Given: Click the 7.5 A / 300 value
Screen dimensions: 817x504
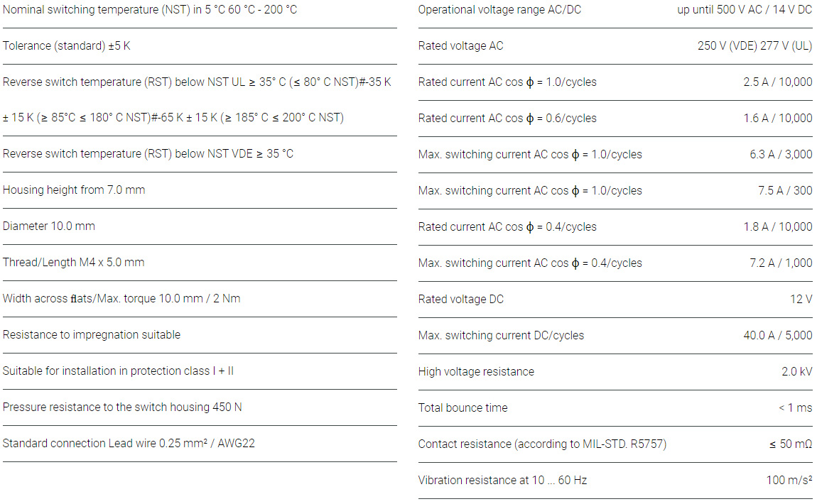Looking at the screenshot, I should coord(785,191).
